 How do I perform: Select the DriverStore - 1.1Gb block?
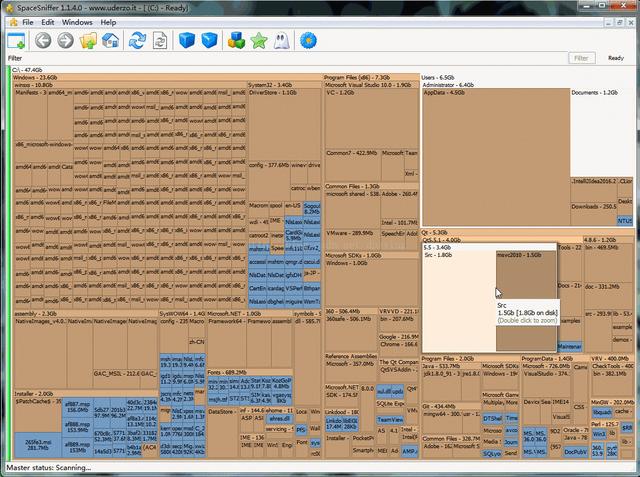[x=284, y=125]
